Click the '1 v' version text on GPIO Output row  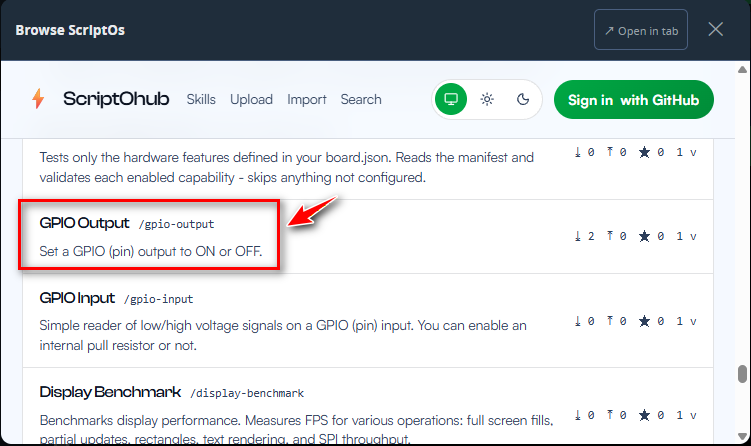click(x=686, y=236)
